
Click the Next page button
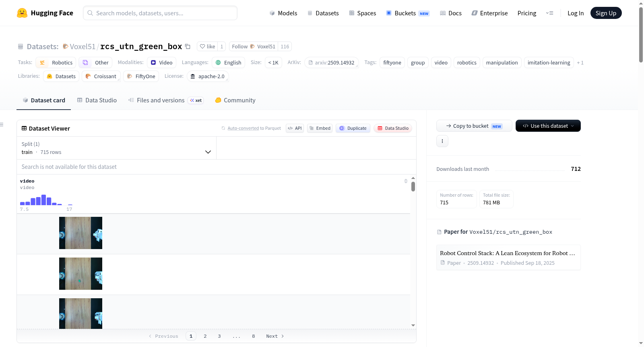coord(275,336)
